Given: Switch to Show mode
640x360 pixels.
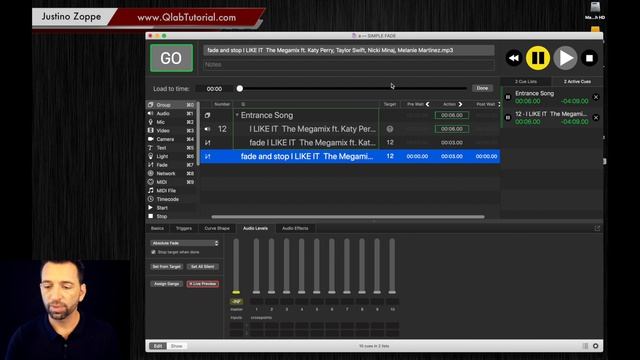Looking at the screenshot, I should pyautogui.click(x=177, y=346).
